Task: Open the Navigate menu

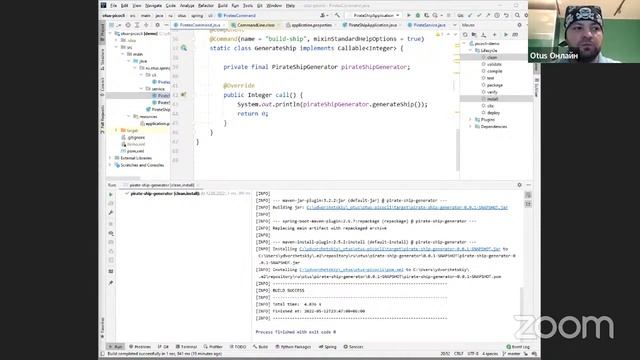Action: [153, 6]
